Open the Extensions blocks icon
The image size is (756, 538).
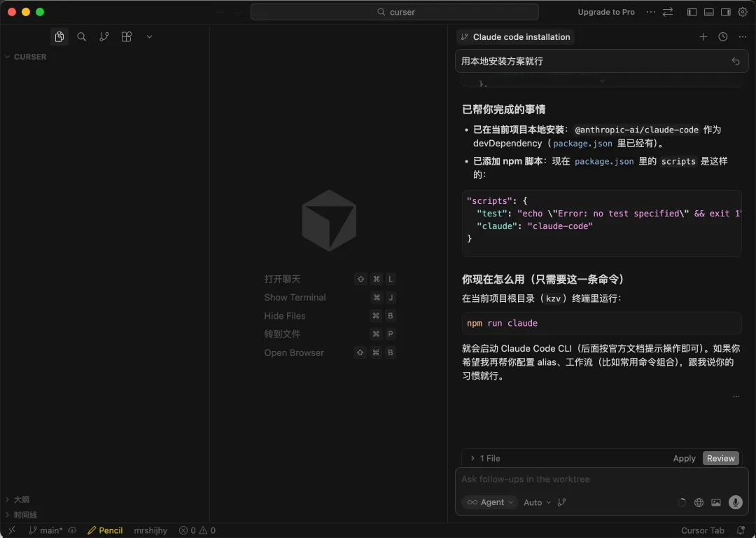pos(126,36)
